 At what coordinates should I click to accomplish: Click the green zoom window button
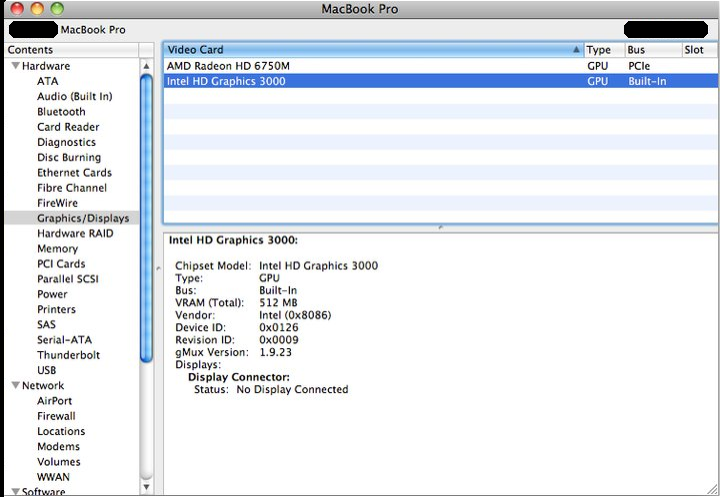57,9
